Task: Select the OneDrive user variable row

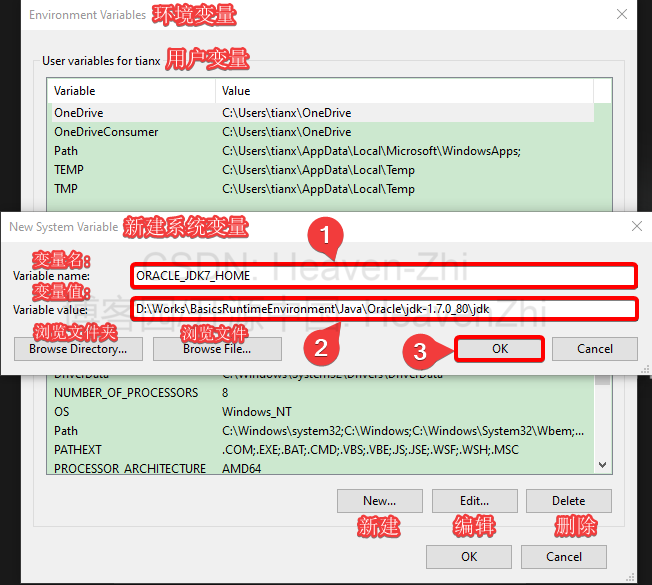Action: (323, 113)
